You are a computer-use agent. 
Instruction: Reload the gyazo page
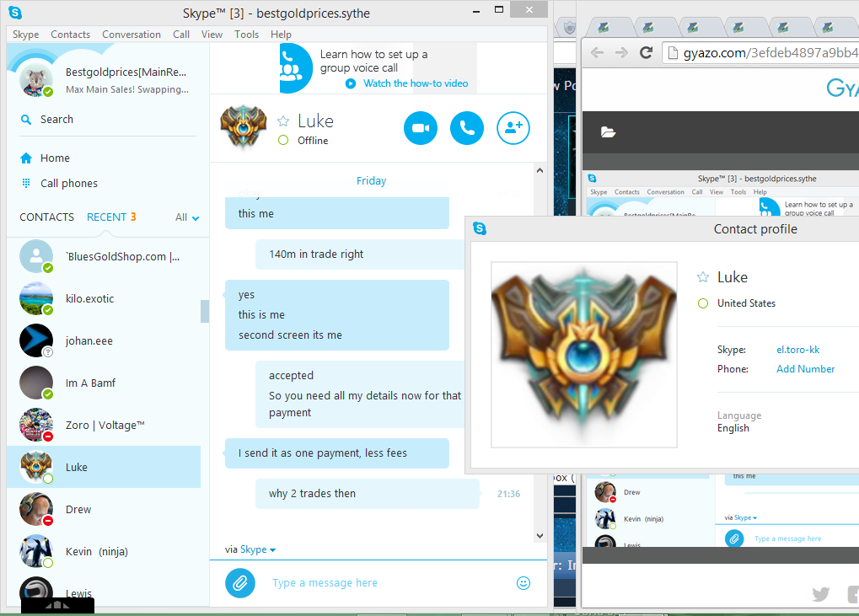(647, 52)
